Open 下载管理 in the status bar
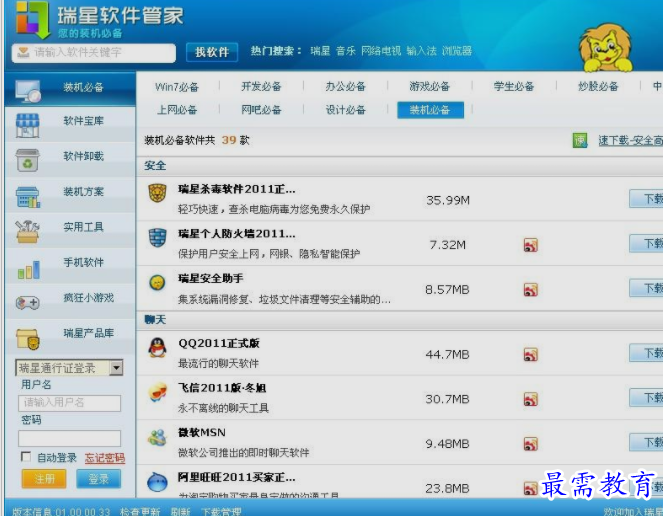Viewport: 663px width, 516px height. tap(221, 511)
